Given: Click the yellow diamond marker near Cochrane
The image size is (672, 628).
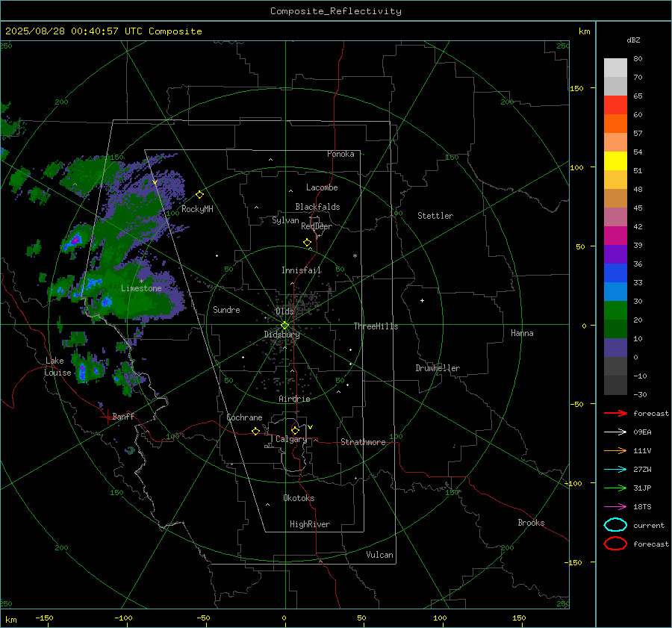Looking at the screenshot, I should (x=255, y=431).
